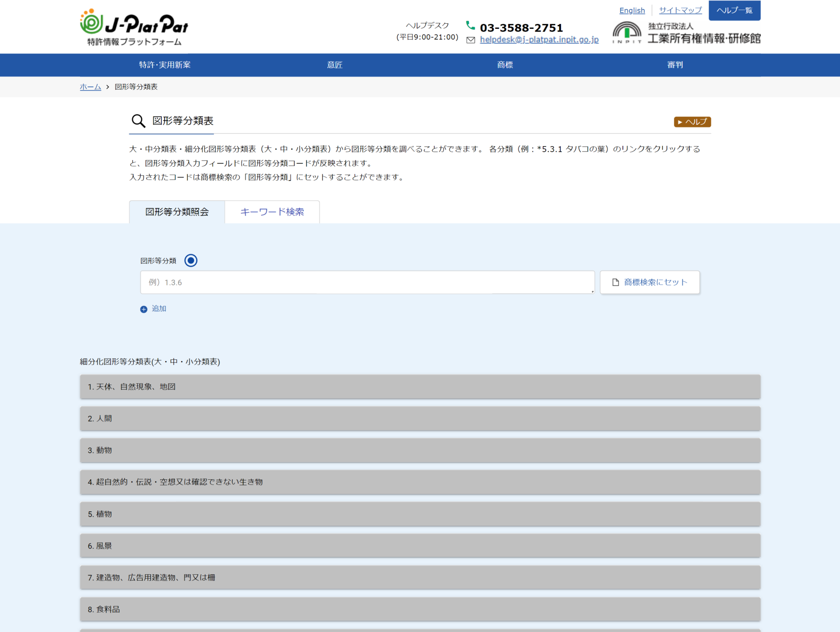The width and height of the screenshot is (840, 632).
Task: Click the orange ヘルプ button
Action: click(x=692, y=122)
